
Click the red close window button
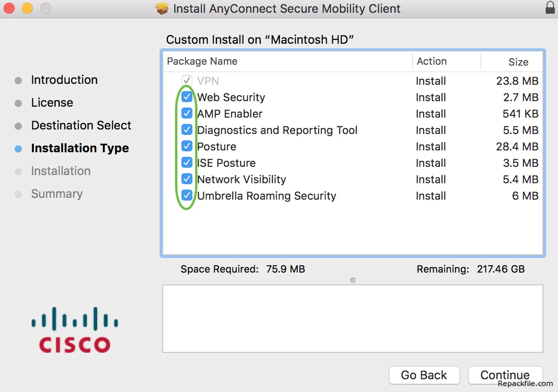point(9,8)
